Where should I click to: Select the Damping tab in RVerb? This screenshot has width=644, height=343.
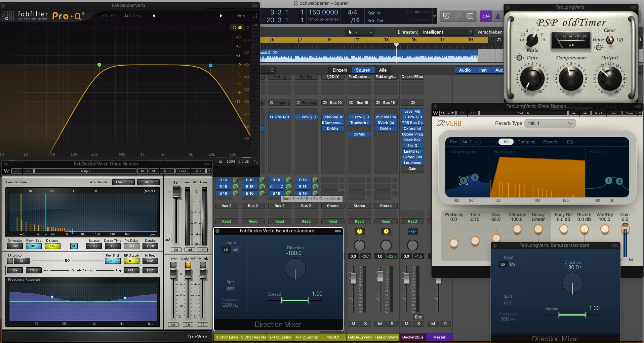tap(526, 142)
